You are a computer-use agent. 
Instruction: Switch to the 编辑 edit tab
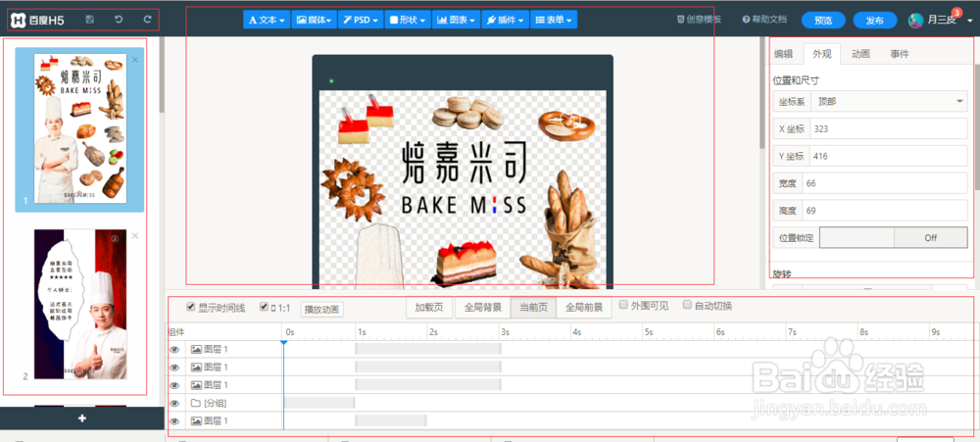pyautogui.click(x=783, y=54)
